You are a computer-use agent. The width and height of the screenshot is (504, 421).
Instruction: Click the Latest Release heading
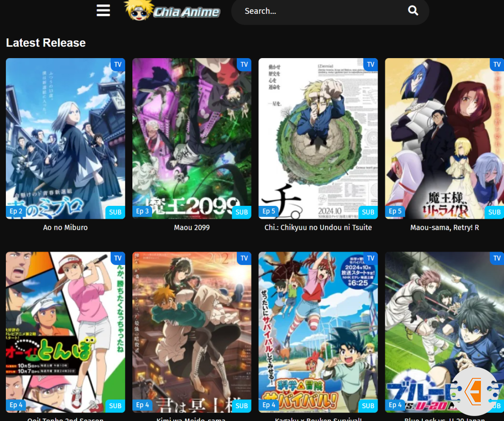(x=46, y=43)
